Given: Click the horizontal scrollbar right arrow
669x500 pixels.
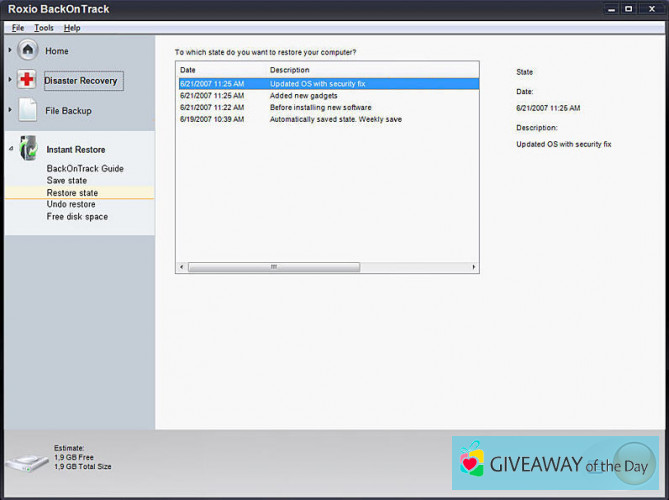Looking at the screenshot, I should point(474,267).
